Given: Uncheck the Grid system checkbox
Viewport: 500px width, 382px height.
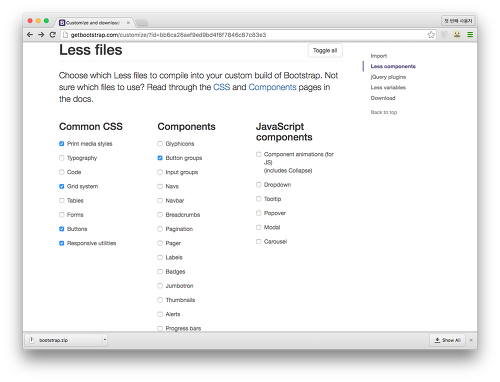Looking at the screenshot, I should pos(62,186).
